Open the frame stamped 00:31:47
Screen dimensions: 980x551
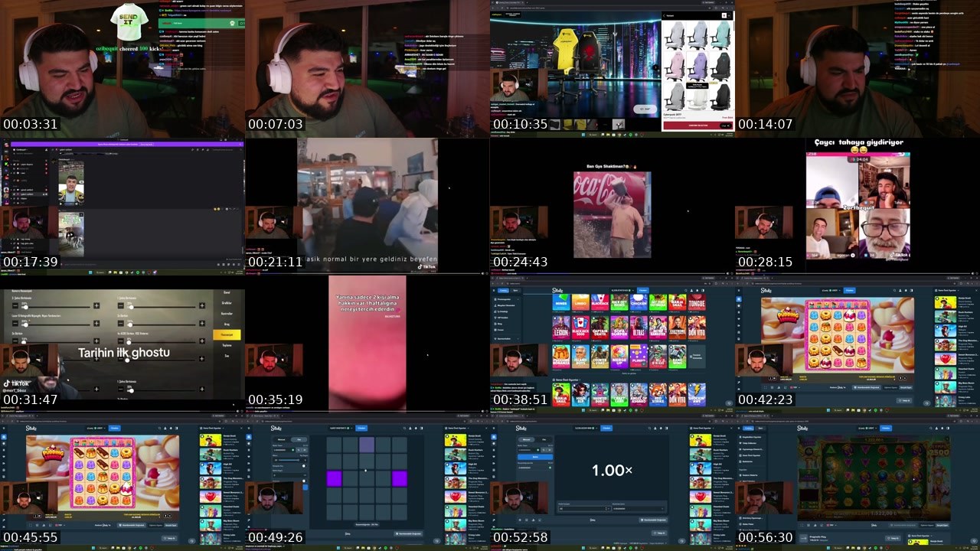(122, 344)
